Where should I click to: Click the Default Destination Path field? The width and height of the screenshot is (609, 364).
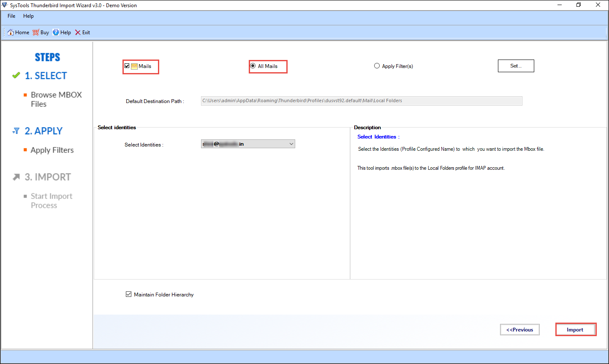coord(362,101)
